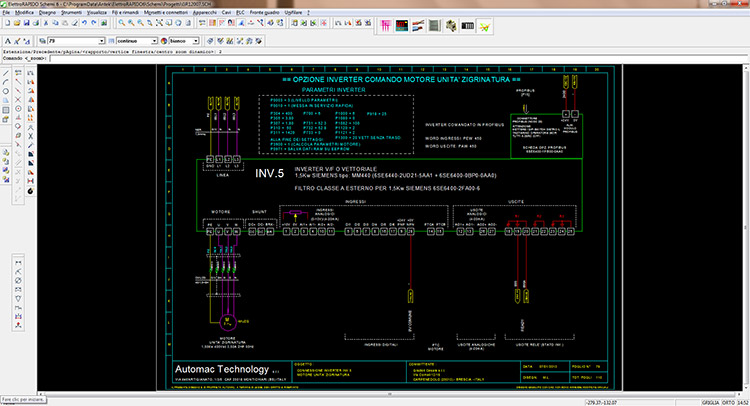Click the zoom extents arrows icon

159,23
